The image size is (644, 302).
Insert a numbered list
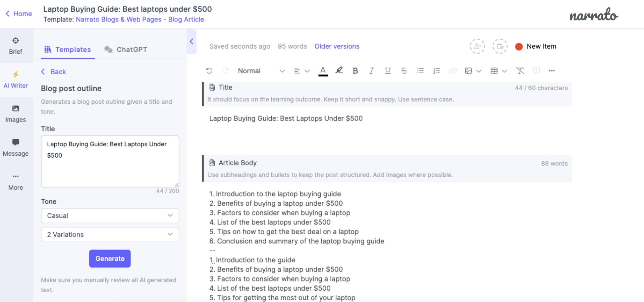436,71
